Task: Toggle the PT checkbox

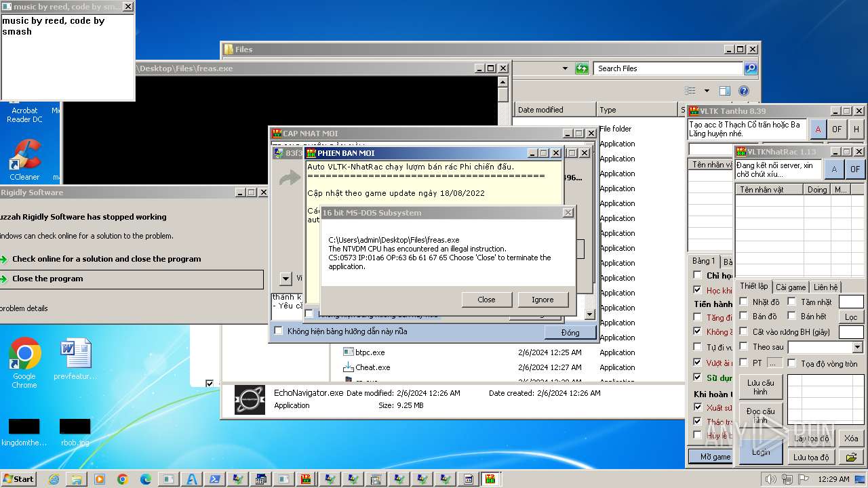Action: point(744,363)
